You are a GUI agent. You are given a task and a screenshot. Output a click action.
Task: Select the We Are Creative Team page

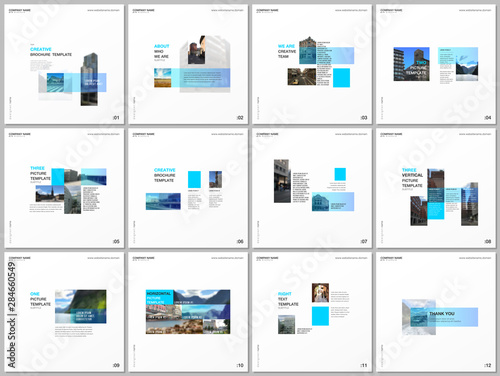(312, 64)
